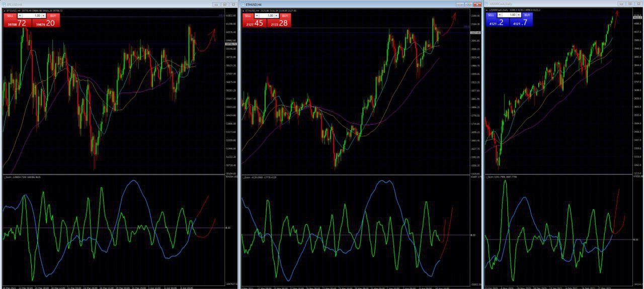This screenshot has width=644, height=289.
Task: Increase trade volume on ETHUSD panel
Action: pyautogui.click(x=277, y=16)
